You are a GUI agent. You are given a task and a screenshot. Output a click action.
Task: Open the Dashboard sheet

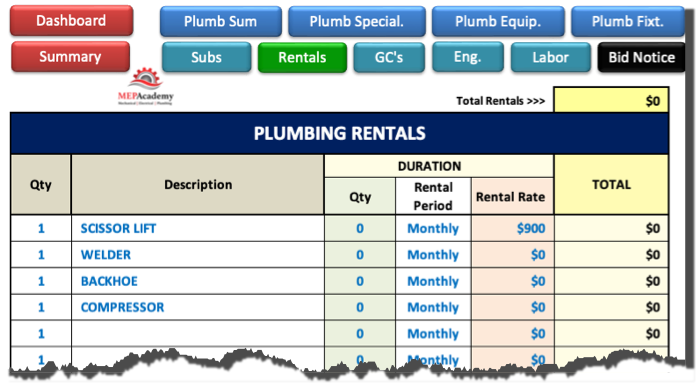point(71,20)
